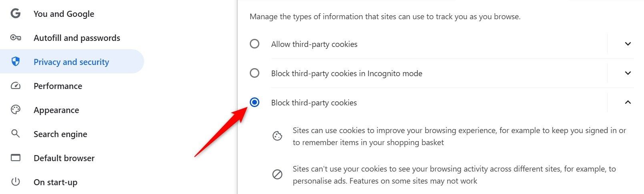Viewport: 644px width, 194px height.
Task: Click the Appearance palette icon
Action: point(16,110)
